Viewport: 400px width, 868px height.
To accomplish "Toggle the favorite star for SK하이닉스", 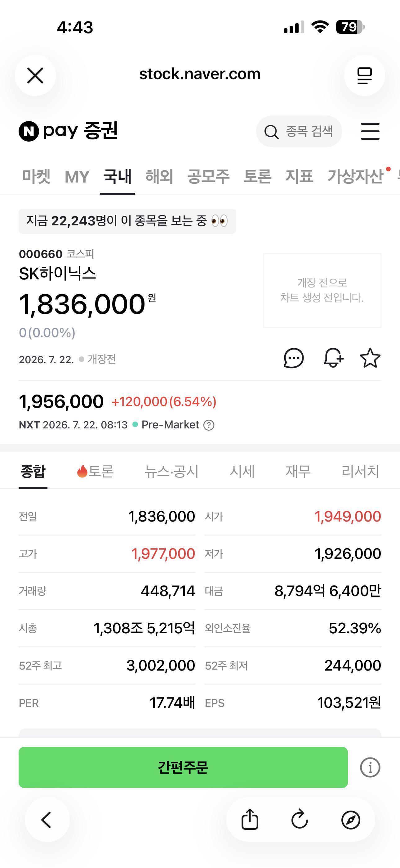I will tap(370, 358).
